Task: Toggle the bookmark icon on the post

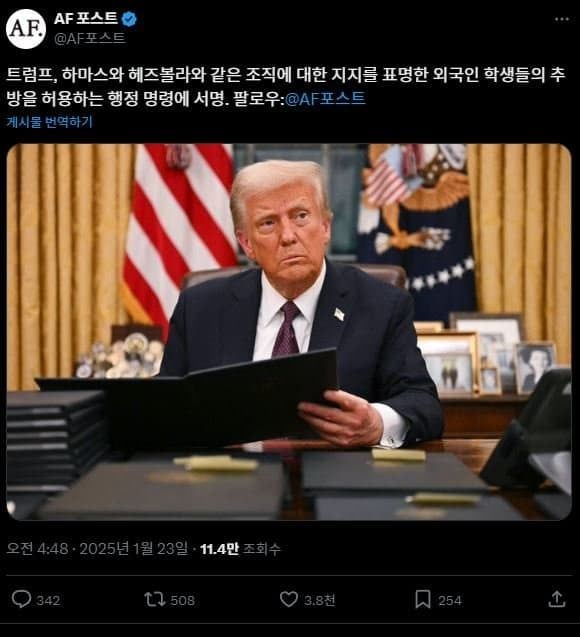Action: 423,599
